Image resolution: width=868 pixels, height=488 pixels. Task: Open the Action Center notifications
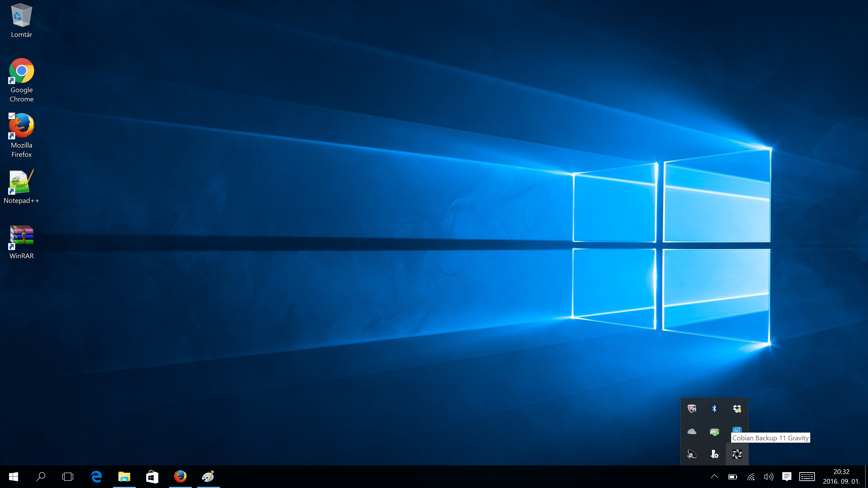point(786,476)
